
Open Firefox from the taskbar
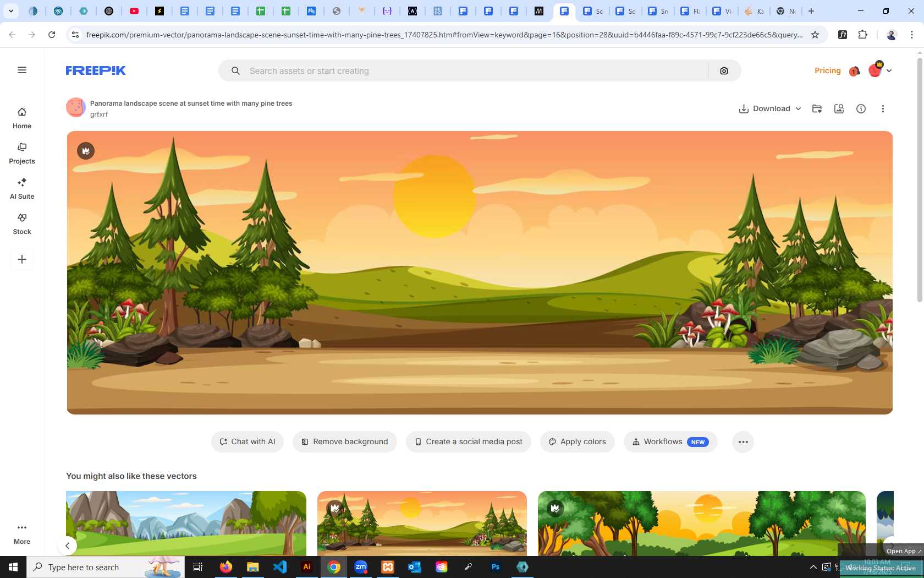tap(226, 567)
